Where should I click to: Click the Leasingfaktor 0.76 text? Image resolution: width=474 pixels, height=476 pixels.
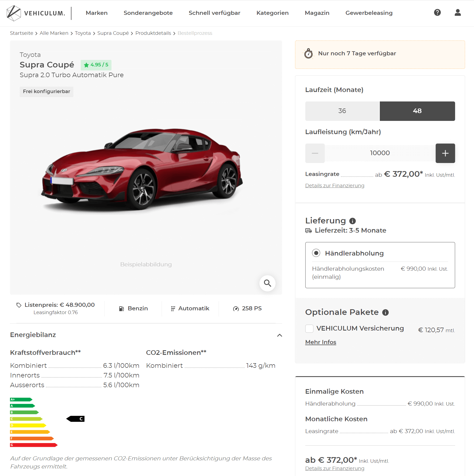[56, 312]
